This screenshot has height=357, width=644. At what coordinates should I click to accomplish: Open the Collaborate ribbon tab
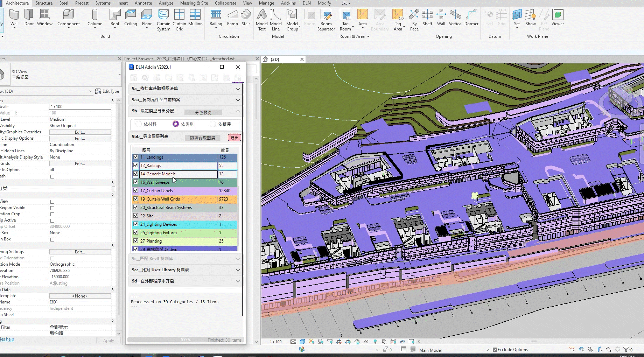[225, 3]
